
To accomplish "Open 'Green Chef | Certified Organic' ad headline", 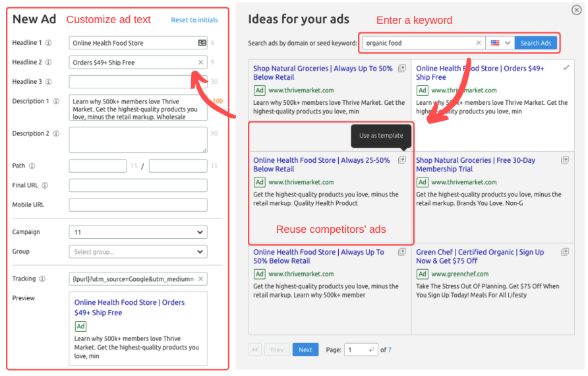I will 480,257.
